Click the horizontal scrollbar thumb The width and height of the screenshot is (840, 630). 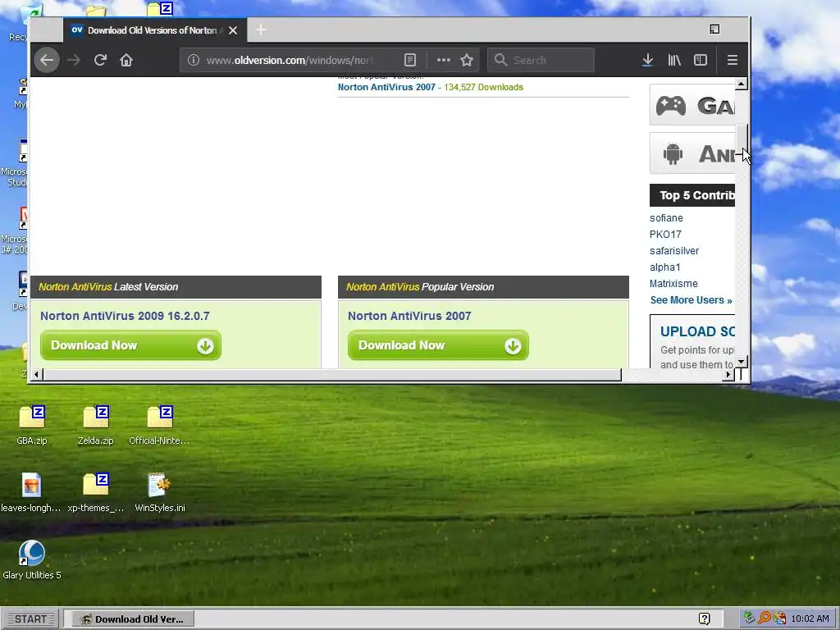pos(332,374)
